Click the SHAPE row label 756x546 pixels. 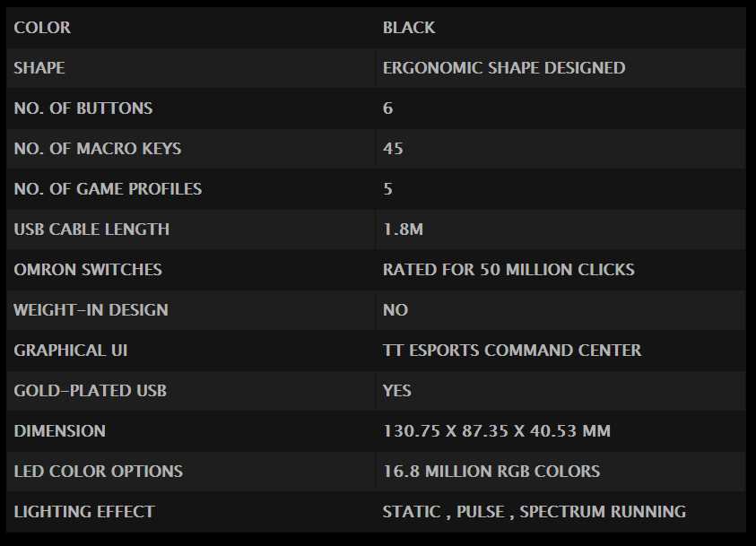[39, 68]
